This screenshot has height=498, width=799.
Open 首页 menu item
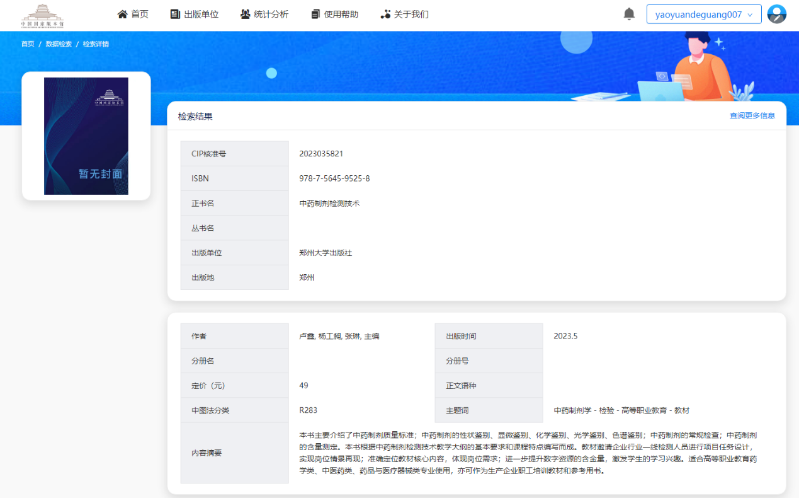tap(133, 14)
